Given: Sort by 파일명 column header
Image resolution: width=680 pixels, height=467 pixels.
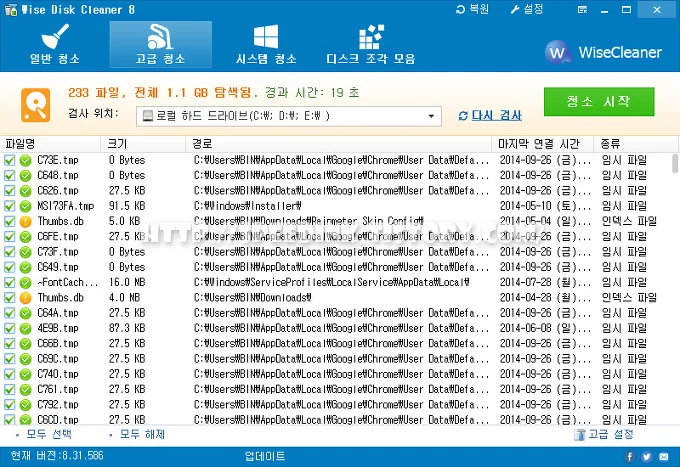Looking at the screenshot, I should click(50, 144).
